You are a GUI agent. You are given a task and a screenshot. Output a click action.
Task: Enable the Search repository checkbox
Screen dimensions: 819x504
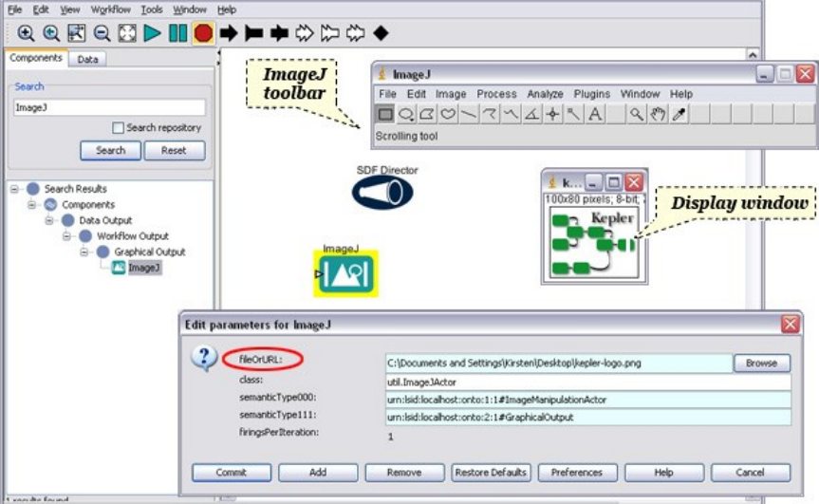click(x=118, y=128)
